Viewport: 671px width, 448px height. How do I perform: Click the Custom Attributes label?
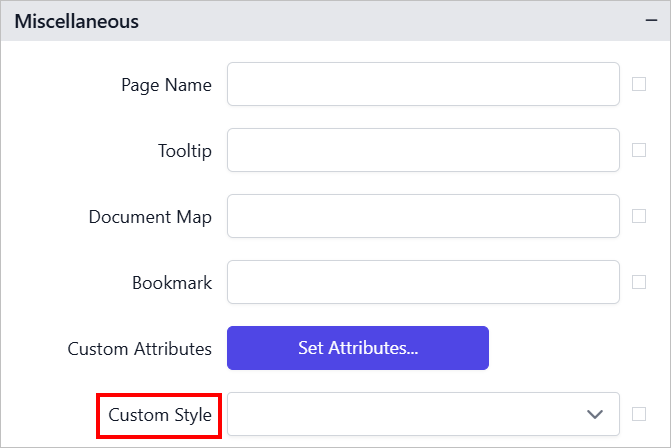point(140,349)
